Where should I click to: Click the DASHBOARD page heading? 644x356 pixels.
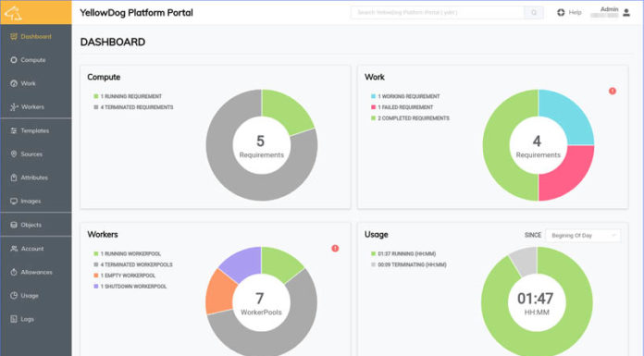(113, 42)
